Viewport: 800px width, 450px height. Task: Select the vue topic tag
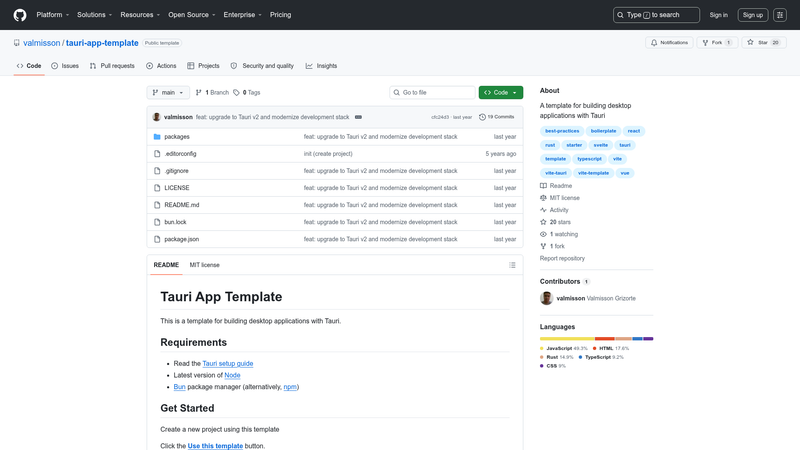pyautogui.click(x=625, y=173)
